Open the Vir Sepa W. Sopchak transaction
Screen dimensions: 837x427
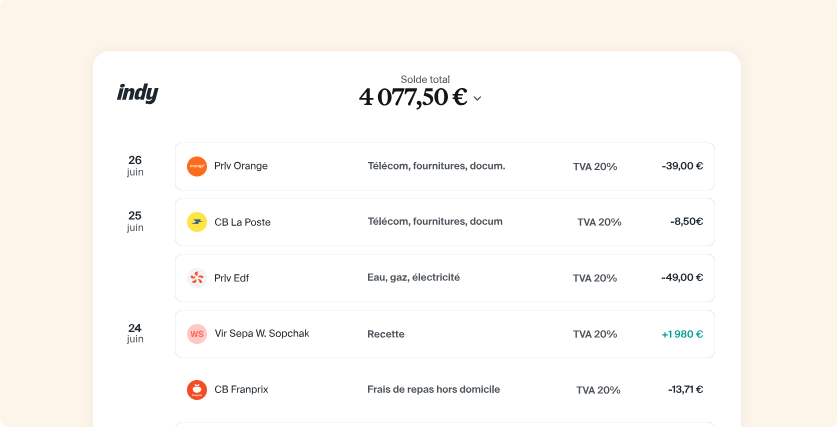pos(445,334)
